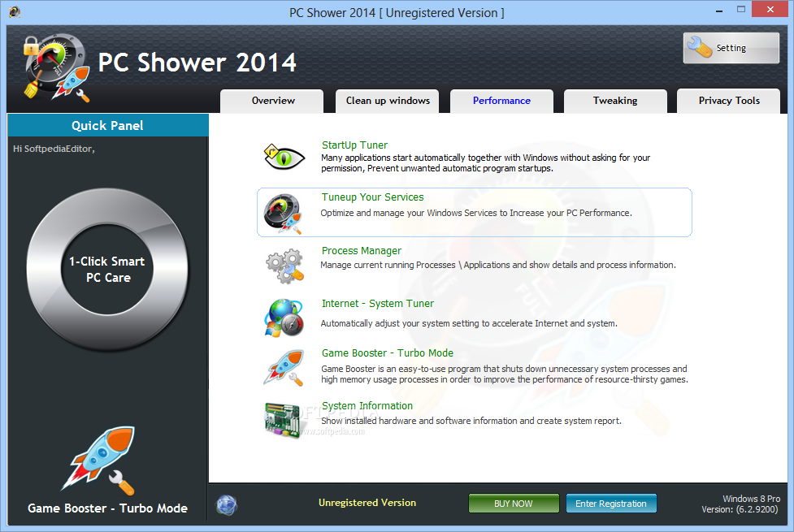
Task: Select the Performance tab
Action: coord(501,101)
